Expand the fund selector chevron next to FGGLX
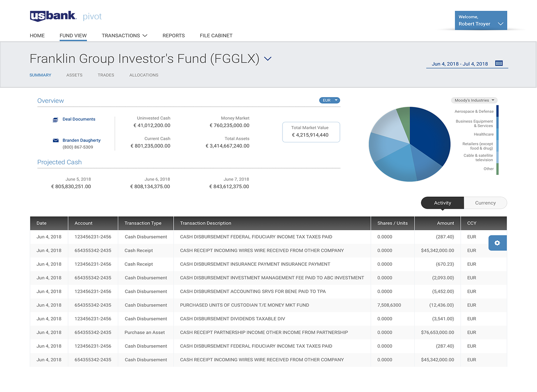 tap(268, 59)
